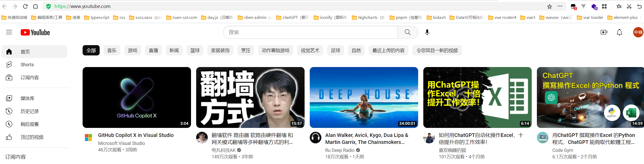Open the YouTube hamburger guide menu
Image resolution: width=644 pixels, height=164 pixels.
[9, 32]
